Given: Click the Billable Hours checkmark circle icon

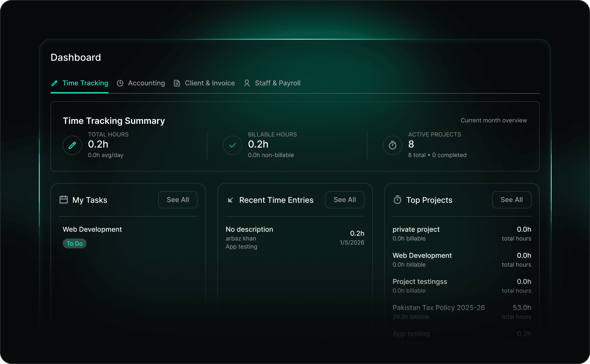Looking at the screenshot, I should click(232, 145).
